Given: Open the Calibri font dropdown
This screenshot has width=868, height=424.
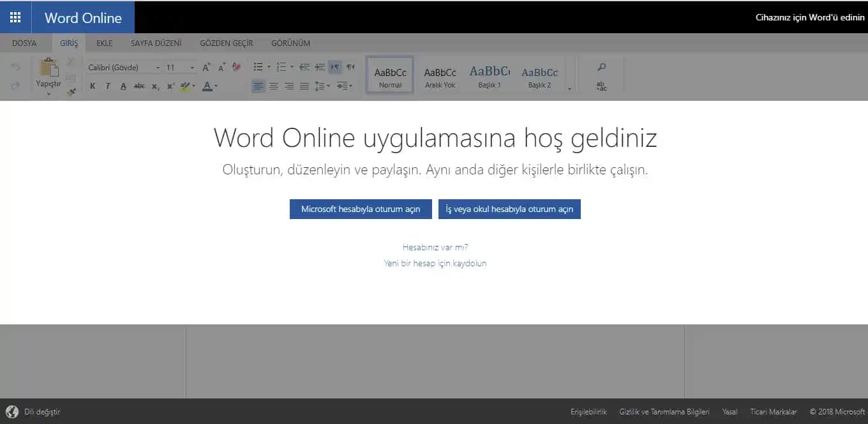Looking at the screenshot, I should (157, 67).
